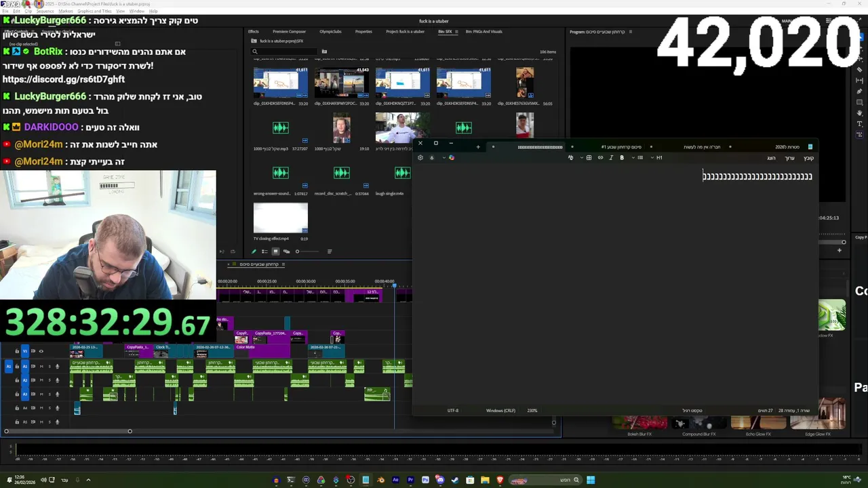The width and height of the screenshot is (868, 488).
Task: Open Premiere Pro from the taskbar
Action: 410,480
